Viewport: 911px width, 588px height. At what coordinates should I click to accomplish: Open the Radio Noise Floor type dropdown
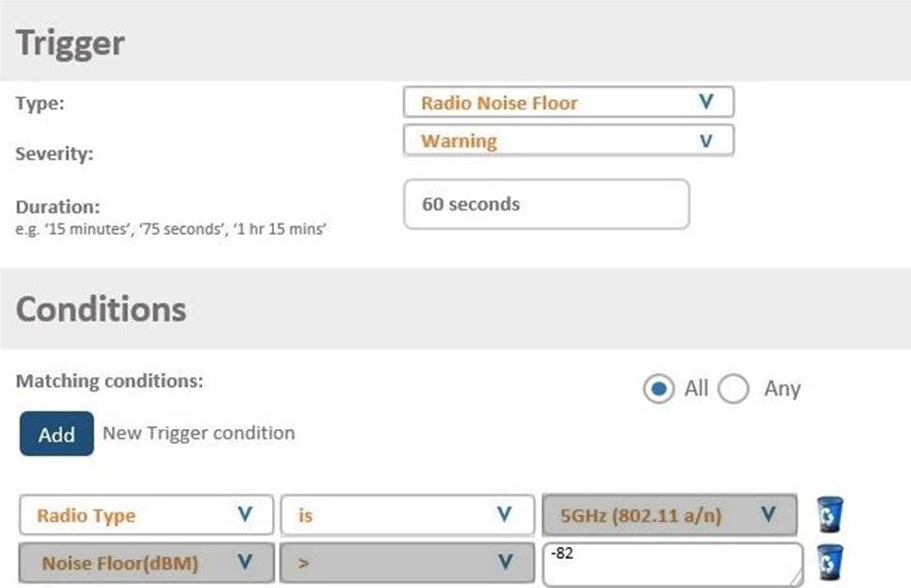tap(569, 102)
